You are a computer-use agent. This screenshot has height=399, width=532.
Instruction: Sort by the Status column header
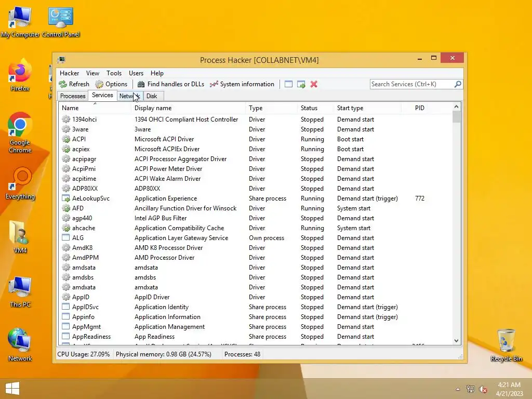[x=315, y=108]
